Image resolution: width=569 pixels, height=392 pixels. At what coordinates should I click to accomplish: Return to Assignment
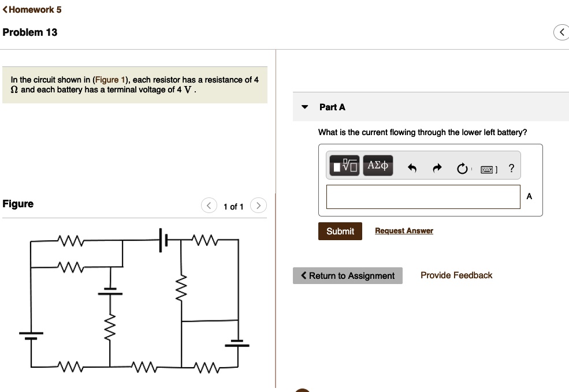click(347, 275)
